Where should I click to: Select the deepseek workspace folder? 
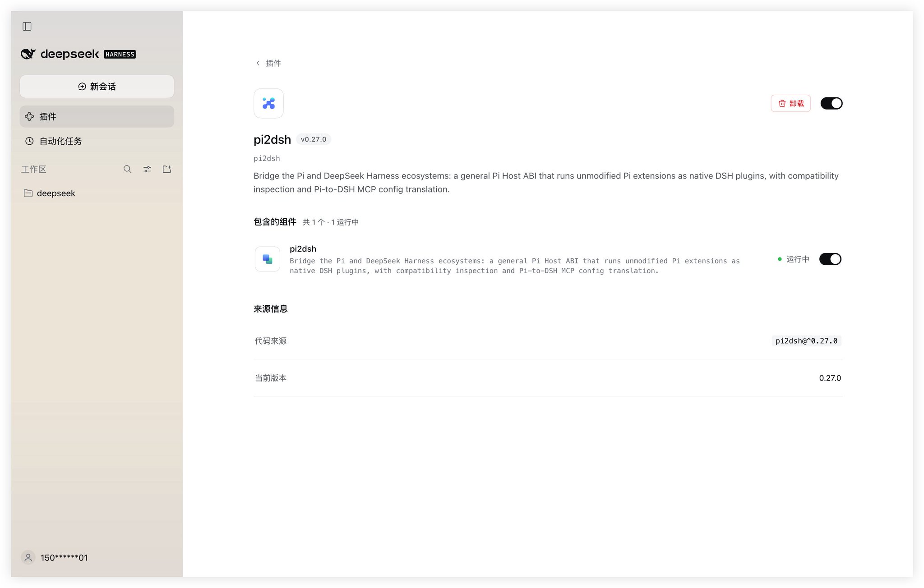[x=97, y=193]
